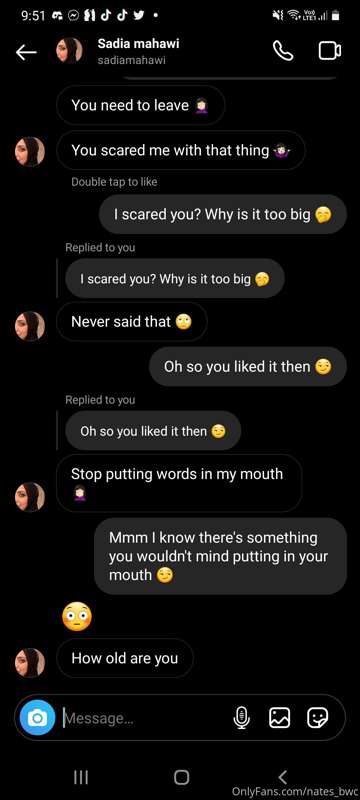
Task: Start a video call with camera icon
Action: (330, 51)
